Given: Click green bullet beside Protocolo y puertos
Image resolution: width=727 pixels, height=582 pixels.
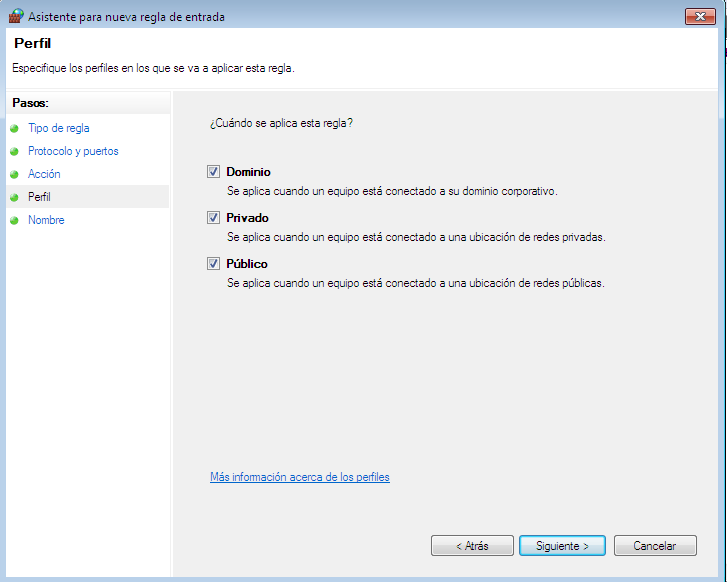Looking at the screenshot, I should point(14,152).
